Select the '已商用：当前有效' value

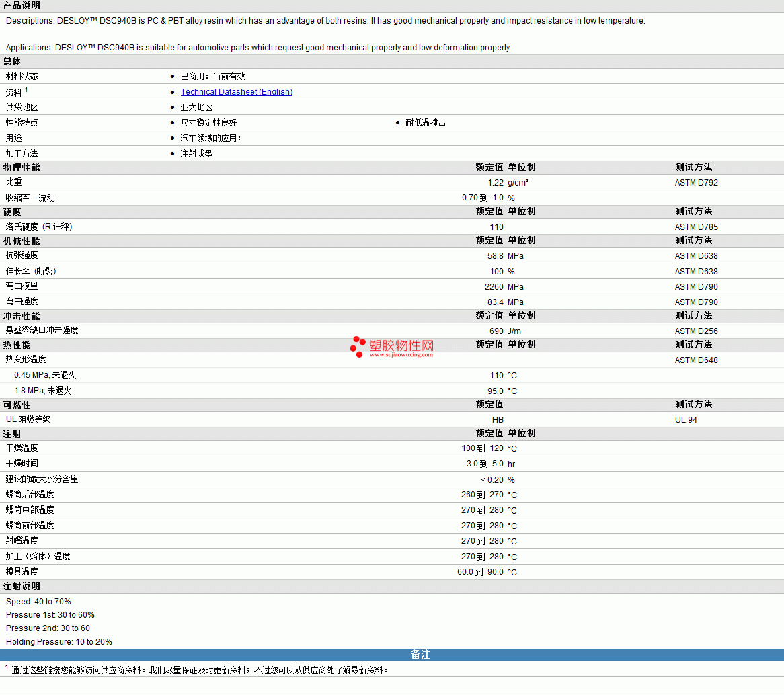pos(212,77)
